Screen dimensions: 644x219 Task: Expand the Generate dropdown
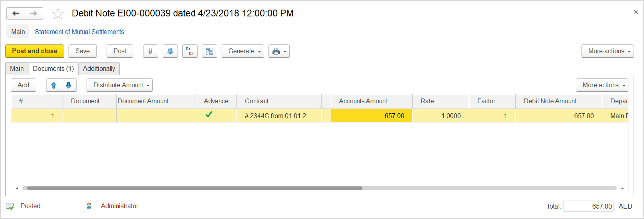tap(243, 51)
